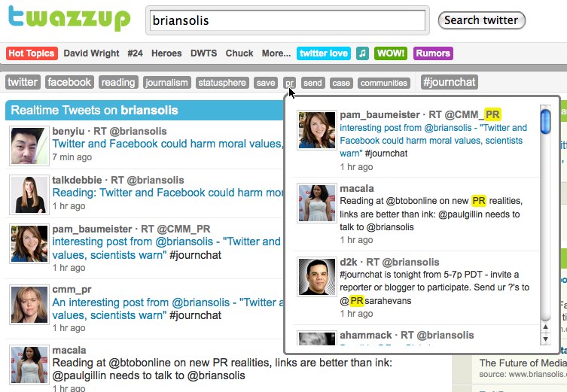Image resolution: width=567 pixels, height=392 pixels.
Task: Select the journalism keyword tag
Action: coord(166,83)
